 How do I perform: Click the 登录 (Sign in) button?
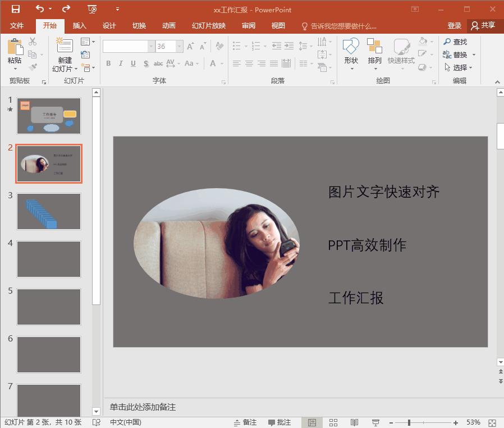coord(455,25)
